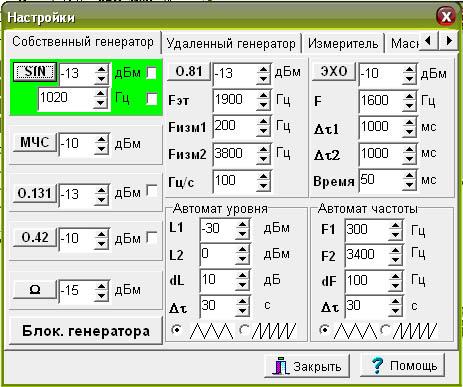The height and width of the screenshot is (387, 463).
Task: Increase the Гц/с 100 spinner
Action: click(x=263, y=176)
